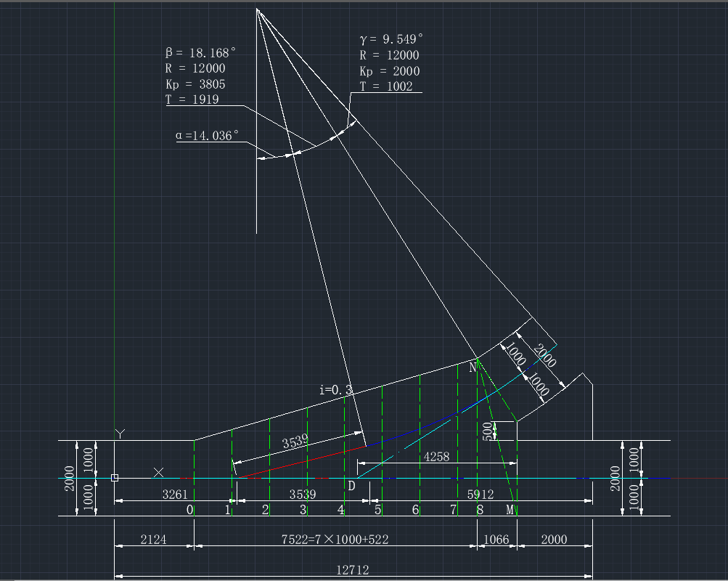Click the 5912 dimension text
Image resolution: width=728 pixels, height=581 pixels.
[480, 495]
